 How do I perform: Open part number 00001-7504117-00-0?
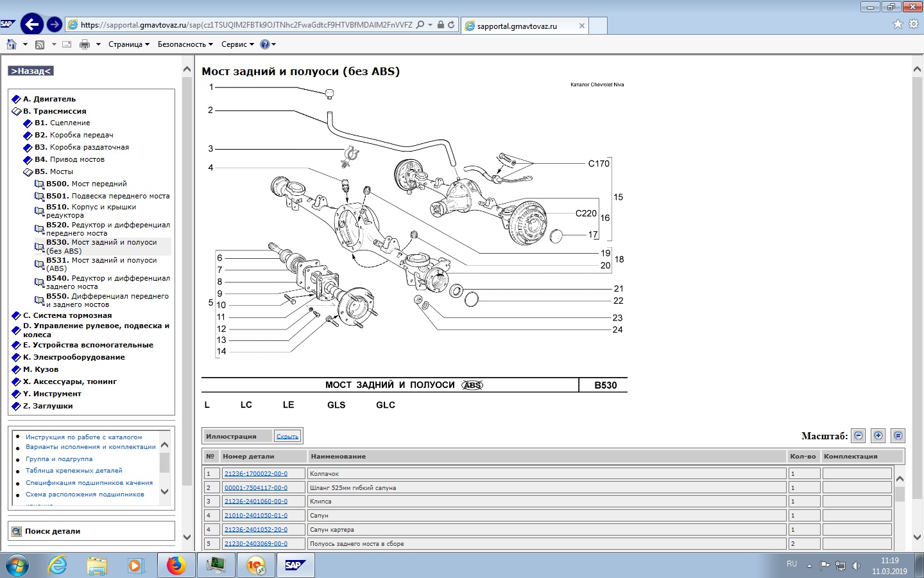[x=256, y=487]
